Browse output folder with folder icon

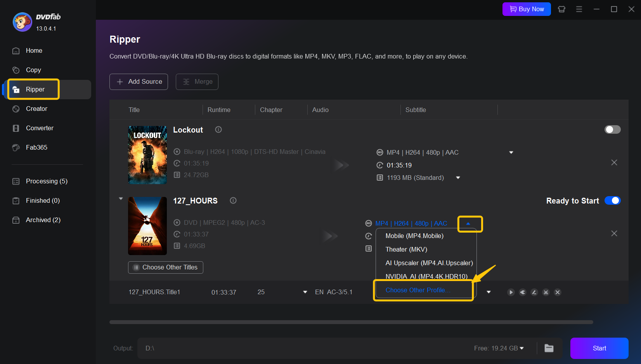[x=549, y=348]
